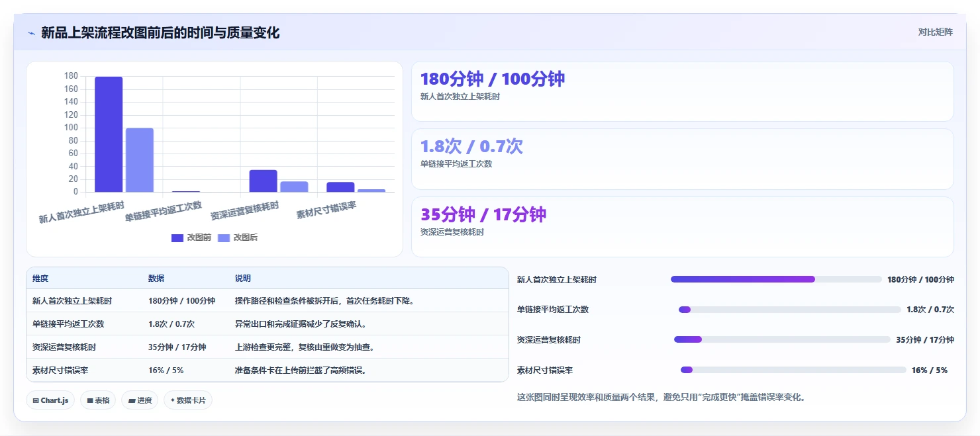This screenshot has width=980, height=436.
Task: Click progress value label 16% / 5%
Action: coord(930,371)
